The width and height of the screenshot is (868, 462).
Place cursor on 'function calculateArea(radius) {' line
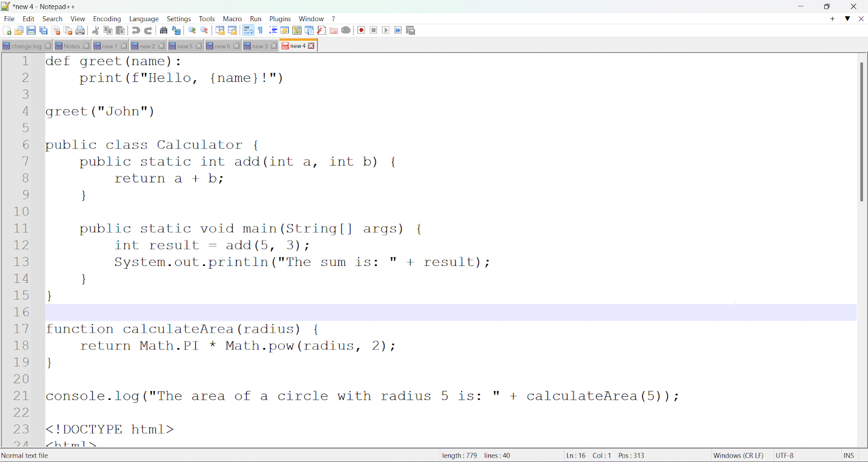pyautogui.click(x=183, y=329)
